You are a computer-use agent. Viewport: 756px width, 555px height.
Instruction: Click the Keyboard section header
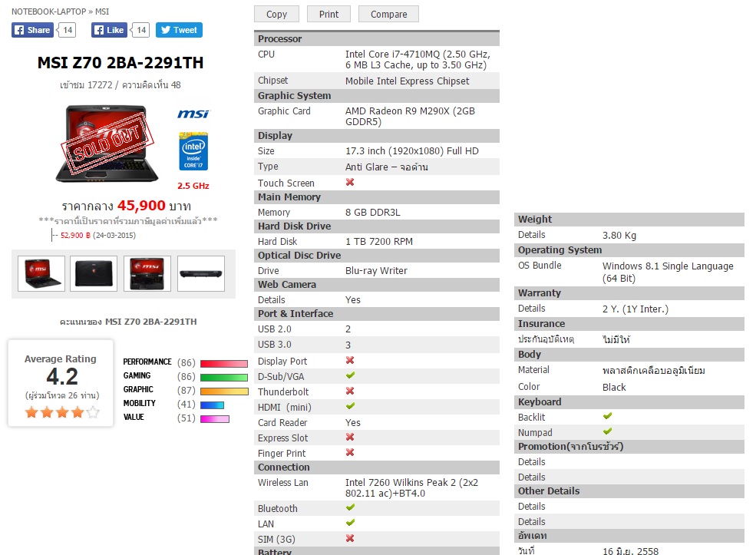coord(629,402)
